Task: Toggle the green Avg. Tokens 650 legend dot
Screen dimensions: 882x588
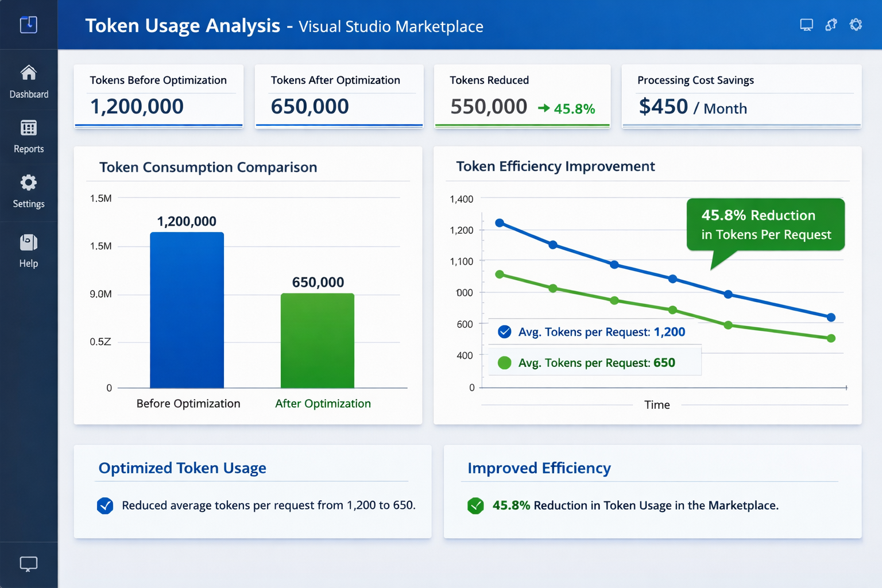Action: coord(505,362)
